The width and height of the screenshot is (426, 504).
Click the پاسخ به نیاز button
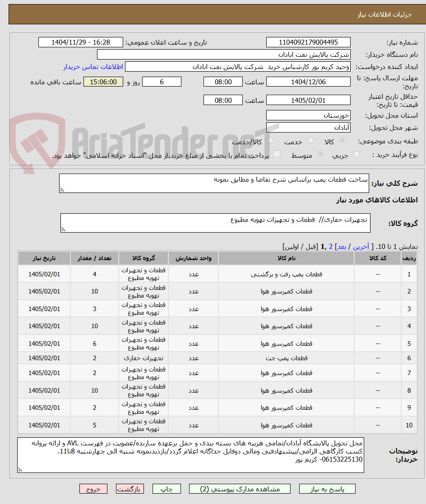click(x=327, y=489)
